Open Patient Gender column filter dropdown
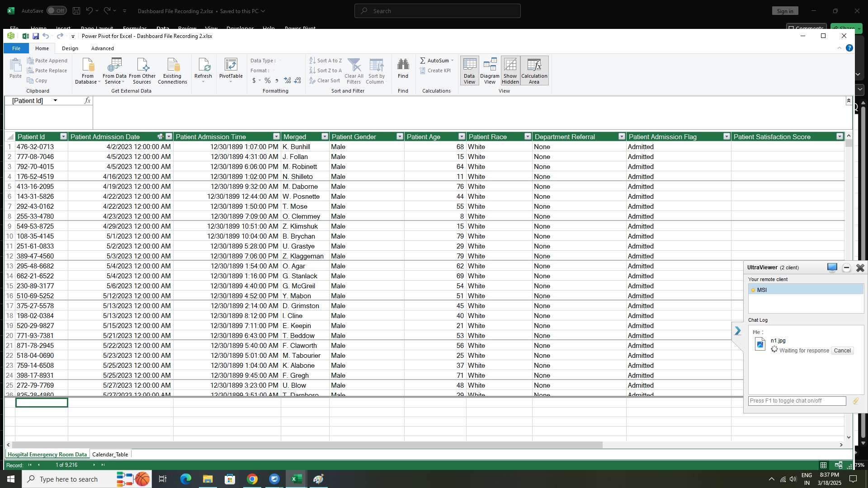Viewport: 868px width, 488px height. (400, 136)
